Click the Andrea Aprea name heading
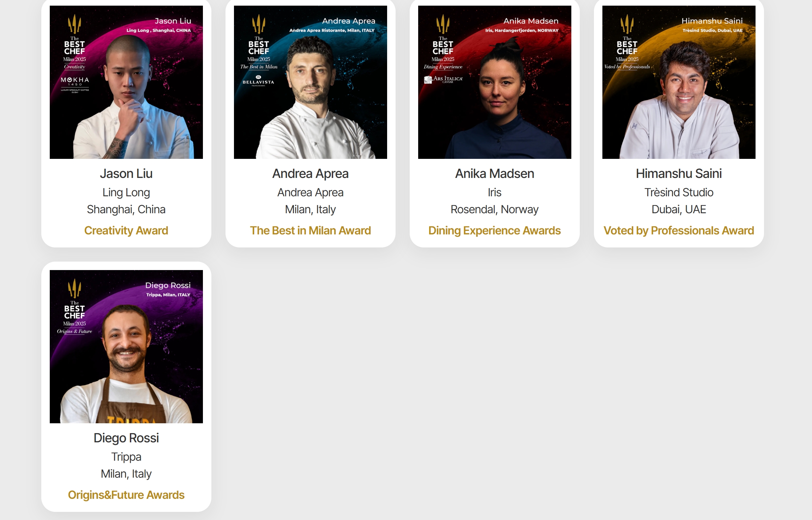The image size is (812, 520). pos(311,174)
